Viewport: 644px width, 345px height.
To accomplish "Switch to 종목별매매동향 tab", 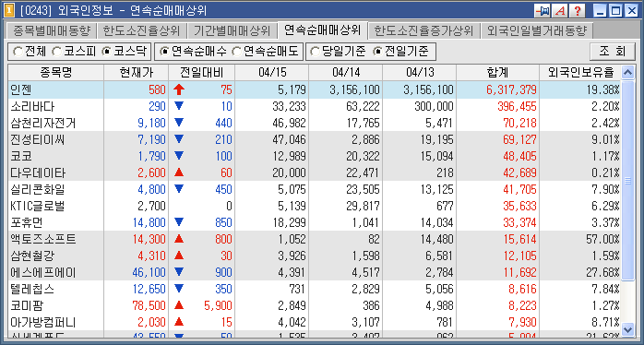I will click(51, 30).
